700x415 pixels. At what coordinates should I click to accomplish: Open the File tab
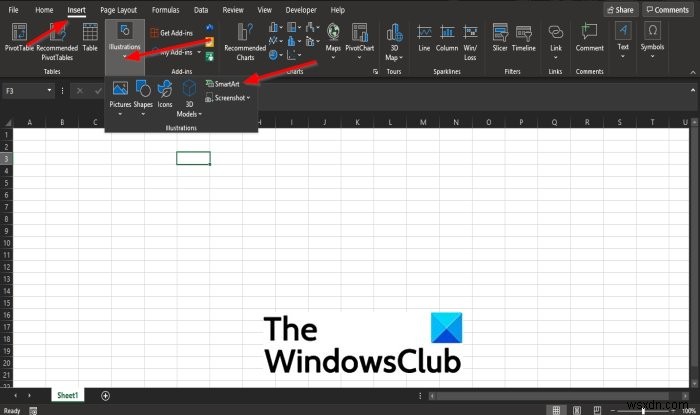pos(13,10)
